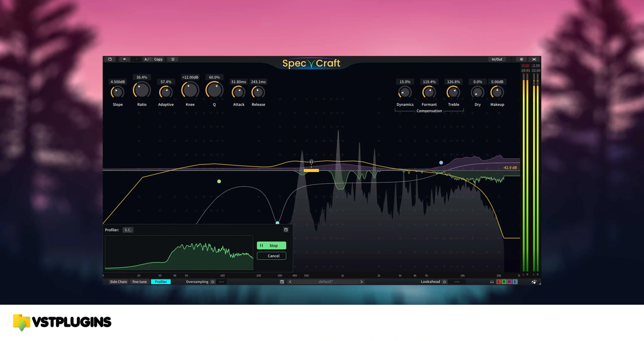Click the headphone band solo handle
644x341 pixels.
(x=311, y=162)
